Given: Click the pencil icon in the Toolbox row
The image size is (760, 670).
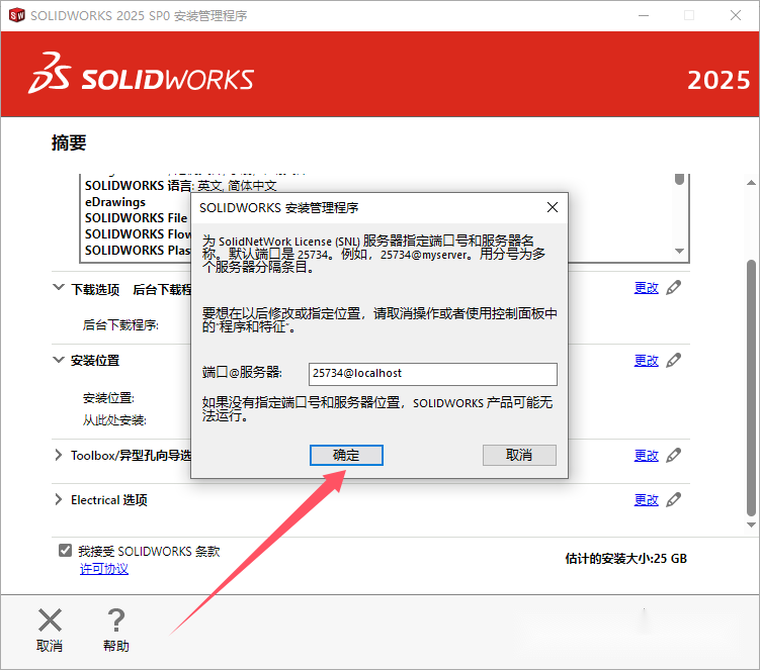Looking at the screenshot, I should 674,455.
